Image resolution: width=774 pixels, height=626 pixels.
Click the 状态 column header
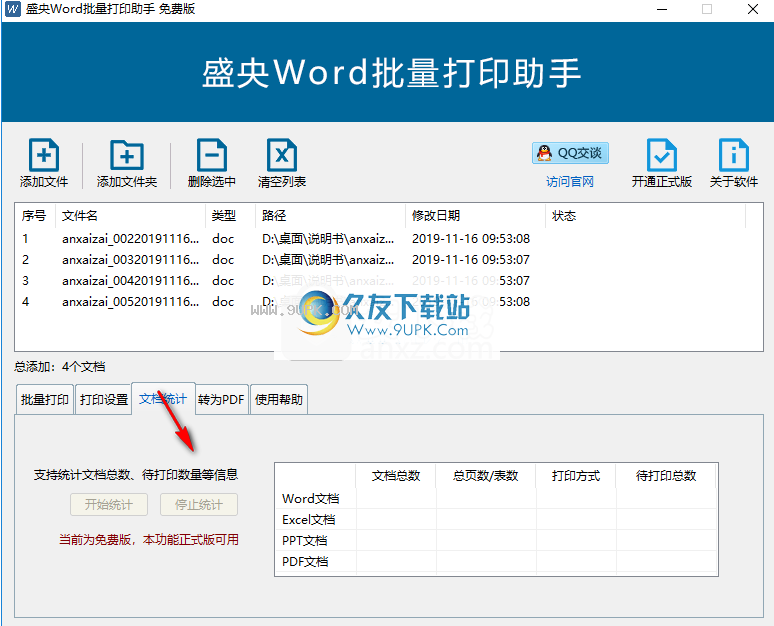[645, 216]
